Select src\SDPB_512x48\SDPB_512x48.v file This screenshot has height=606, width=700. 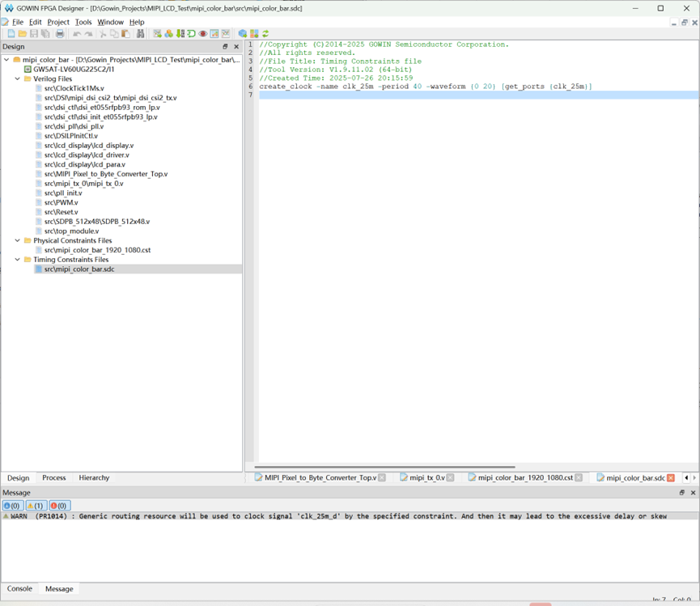(97, 222)
